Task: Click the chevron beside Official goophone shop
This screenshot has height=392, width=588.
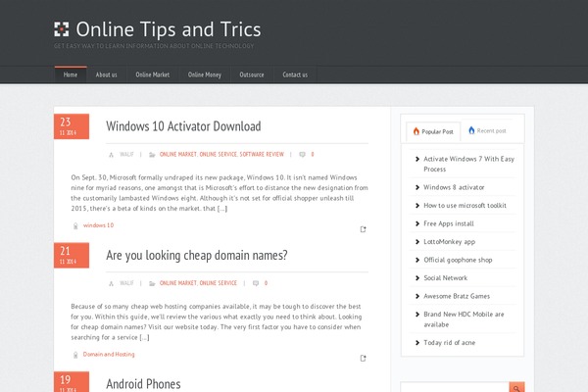Action: pos(417,260)
